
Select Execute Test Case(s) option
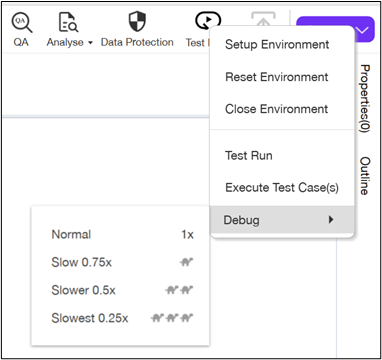click(282, 188)
